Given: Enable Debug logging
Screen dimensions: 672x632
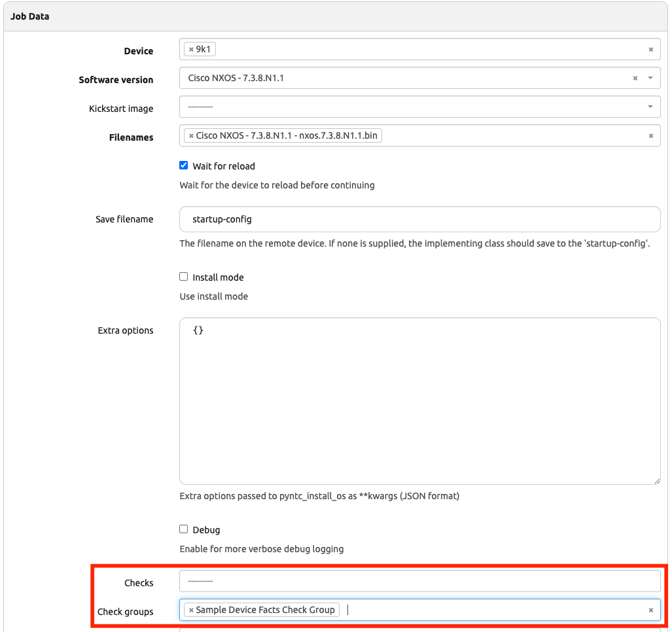Looking at the screenshot, I should [x=183, y=529].
